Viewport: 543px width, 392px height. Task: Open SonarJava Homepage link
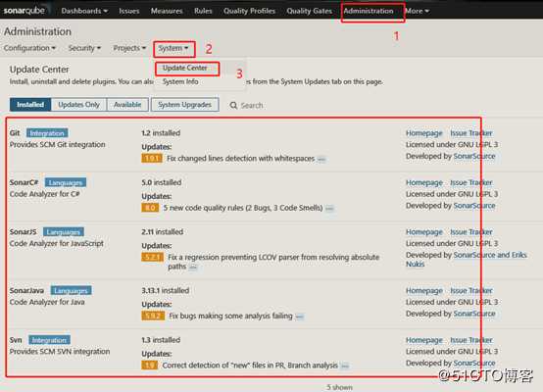point(424,290)
